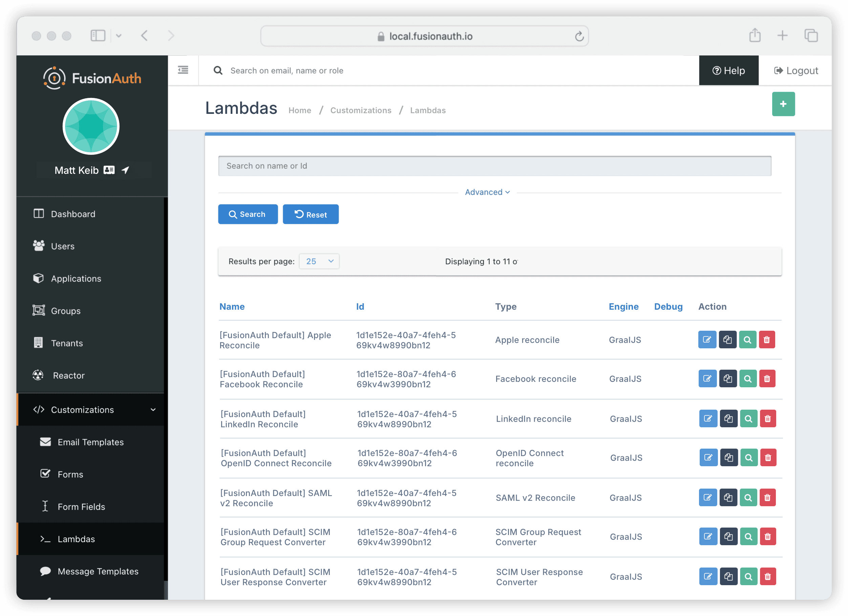Add a new lambda with the plus button

(x=783, y=104)
